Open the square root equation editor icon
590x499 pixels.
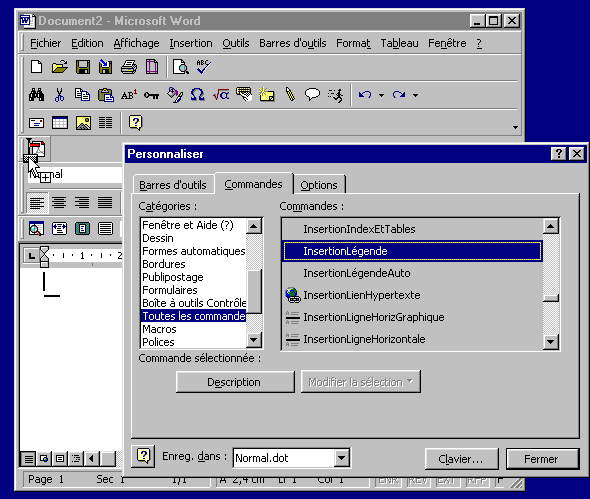(221, 95)
